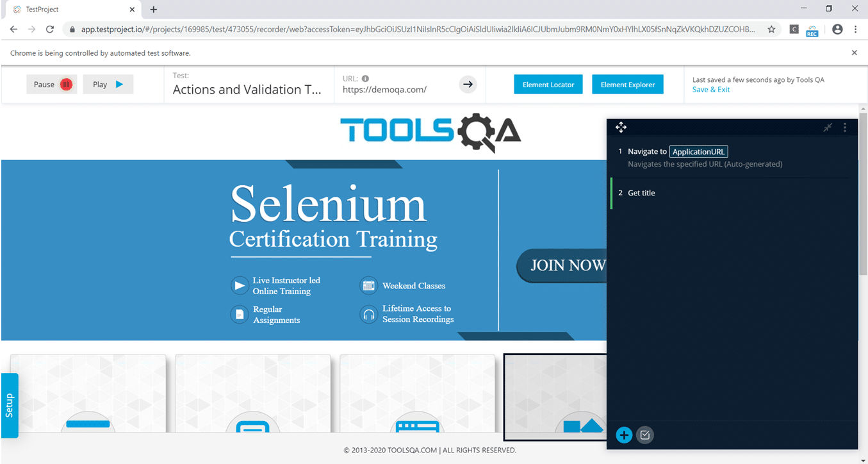The height and width of the screenshot is (464, 868).
Task: Click the Save & Exit link
Action: [710, 90]
